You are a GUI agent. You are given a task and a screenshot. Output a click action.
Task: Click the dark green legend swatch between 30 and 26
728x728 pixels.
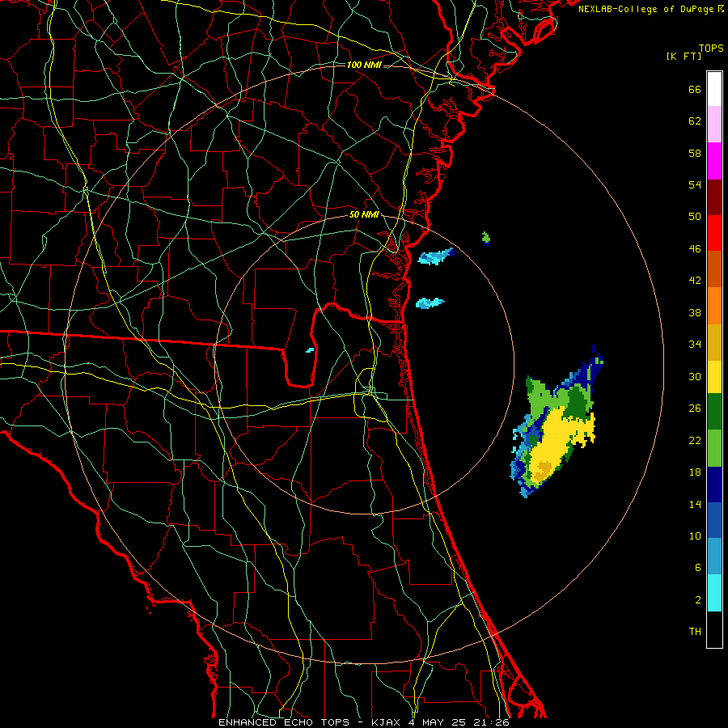click(714, 412)
